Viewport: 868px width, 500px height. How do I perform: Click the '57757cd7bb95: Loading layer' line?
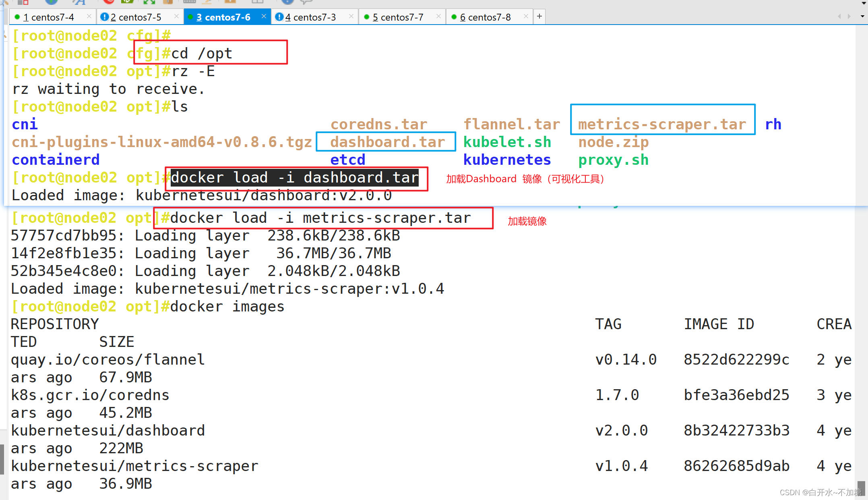coord(205,236)
